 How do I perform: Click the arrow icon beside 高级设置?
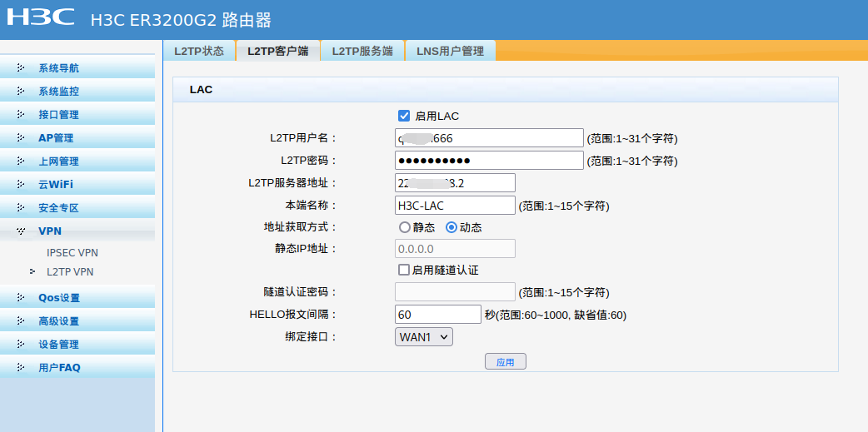pyautogui.click(x=21, y=320)
